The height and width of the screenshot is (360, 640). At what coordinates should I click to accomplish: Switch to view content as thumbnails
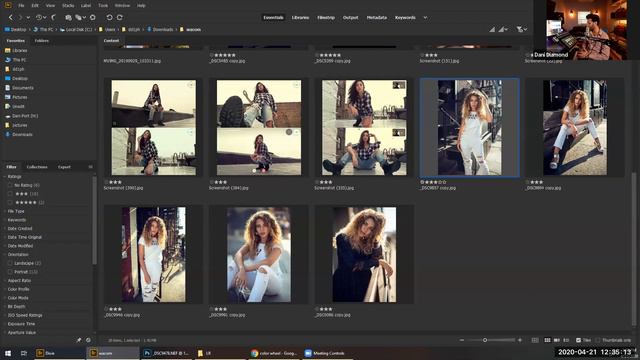pos(547,340)
